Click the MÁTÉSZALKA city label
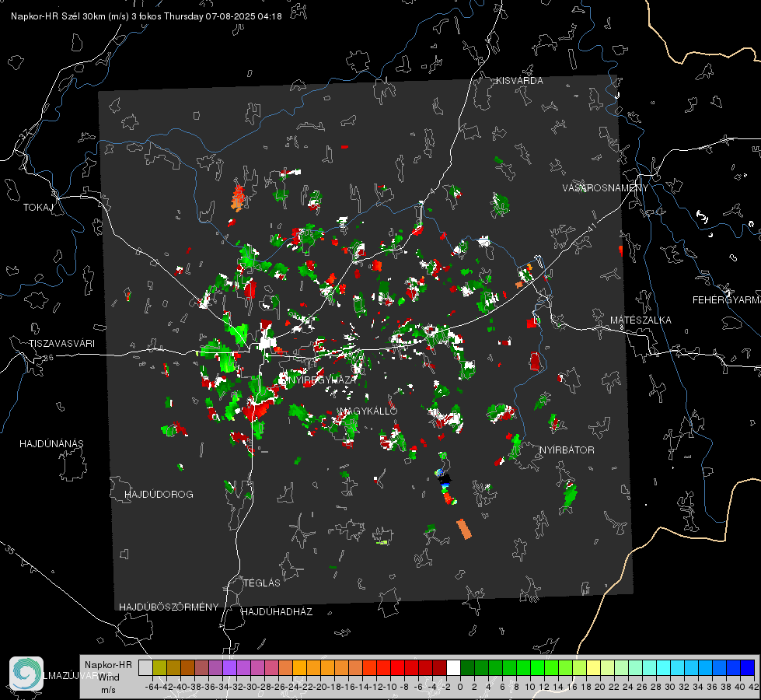761x700 pixels. click(x=641, y=320)
